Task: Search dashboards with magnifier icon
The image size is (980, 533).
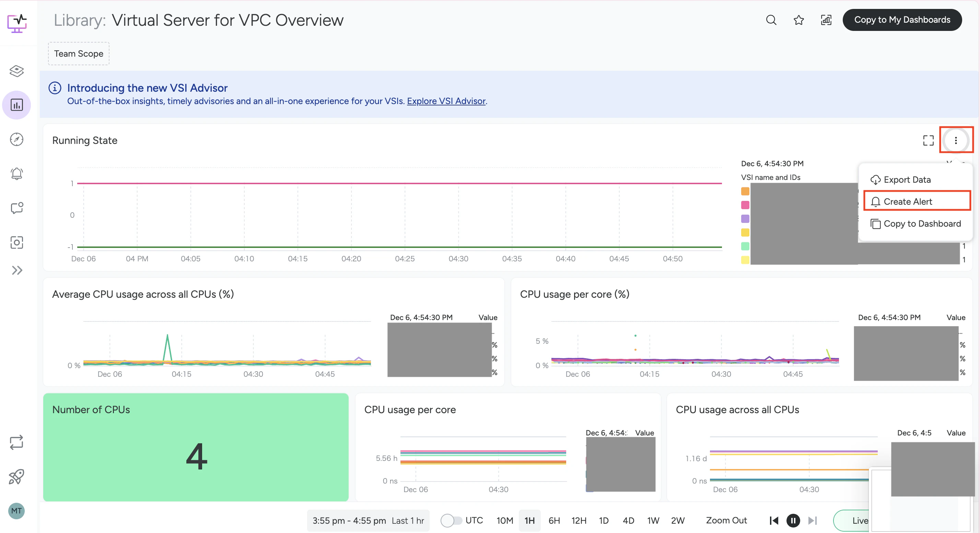Action: (x=771, y=20)
